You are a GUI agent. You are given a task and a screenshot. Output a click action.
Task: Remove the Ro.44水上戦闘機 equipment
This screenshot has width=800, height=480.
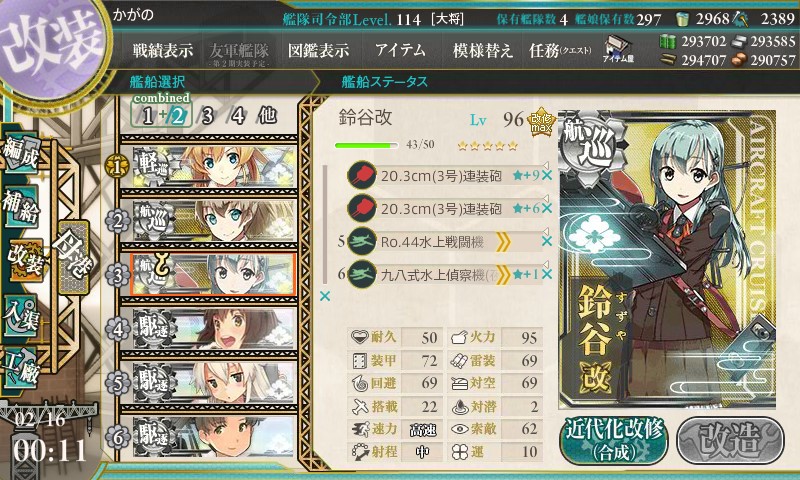point(547,241)
